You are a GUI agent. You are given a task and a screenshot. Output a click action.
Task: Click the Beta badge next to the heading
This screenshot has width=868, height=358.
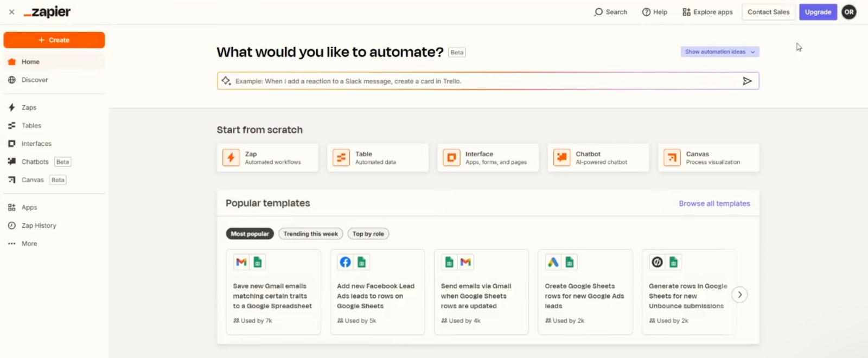coord(457,53)
